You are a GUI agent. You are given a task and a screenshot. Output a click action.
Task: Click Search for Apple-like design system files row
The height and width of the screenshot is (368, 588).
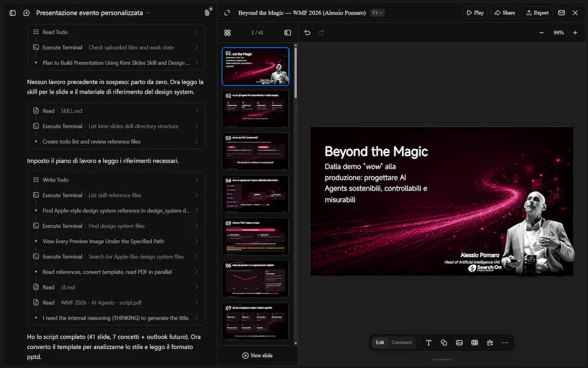(x=116, y=257)
